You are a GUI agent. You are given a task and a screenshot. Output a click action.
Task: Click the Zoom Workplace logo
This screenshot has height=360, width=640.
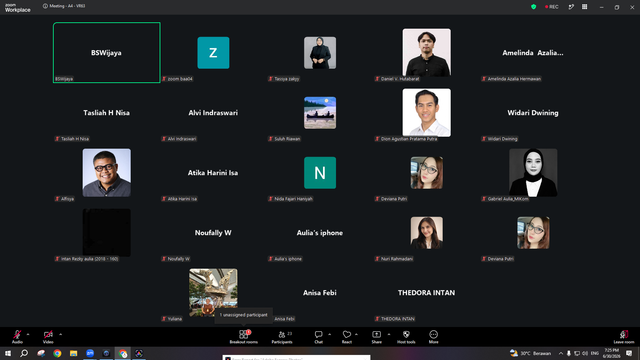18,7
